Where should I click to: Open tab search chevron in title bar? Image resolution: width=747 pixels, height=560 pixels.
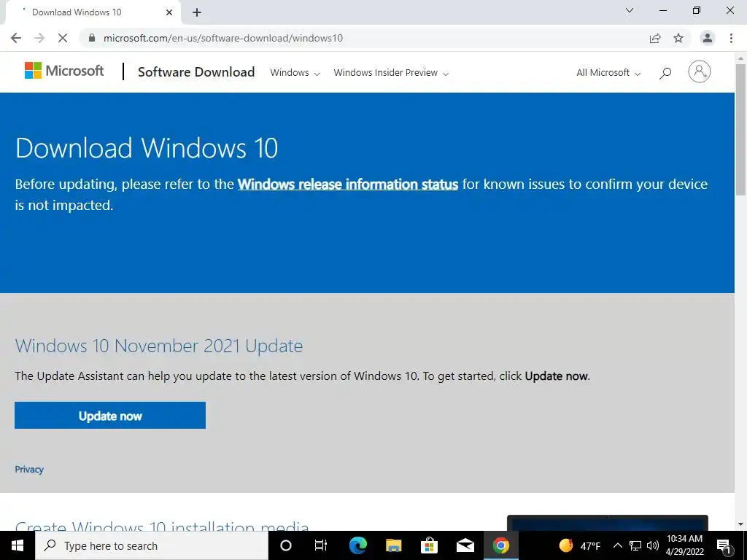[630, 10]
